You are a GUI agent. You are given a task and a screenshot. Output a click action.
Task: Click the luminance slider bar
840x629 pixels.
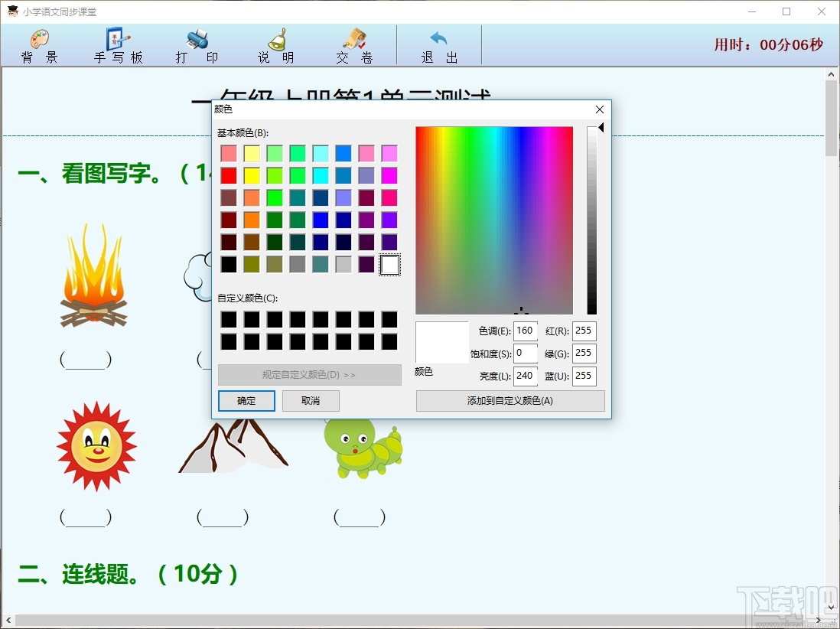tap(591, 220)
